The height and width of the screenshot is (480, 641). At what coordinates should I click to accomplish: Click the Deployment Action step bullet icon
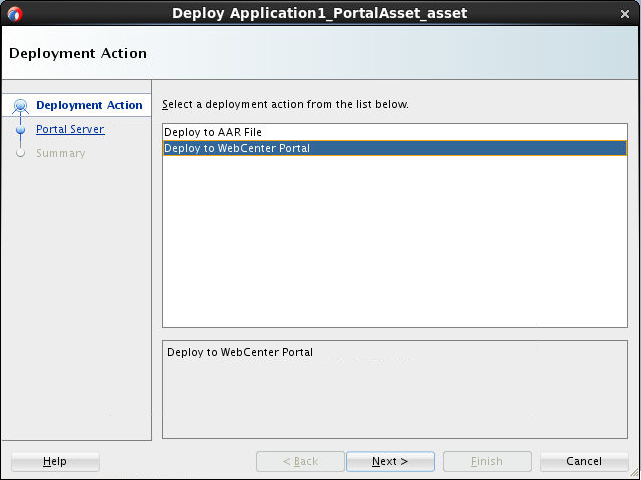[x=21, y=106]
